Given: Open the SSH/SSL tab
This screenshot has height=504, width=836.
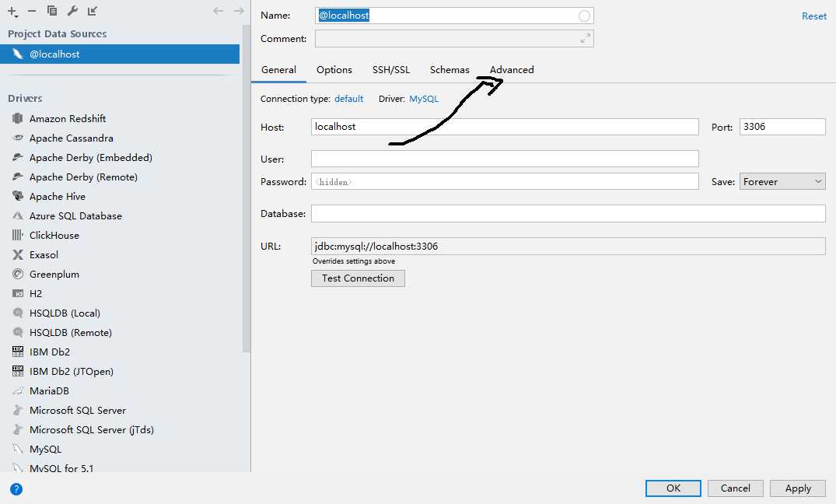Looking at the screenshot, I should tap(391, 70).
